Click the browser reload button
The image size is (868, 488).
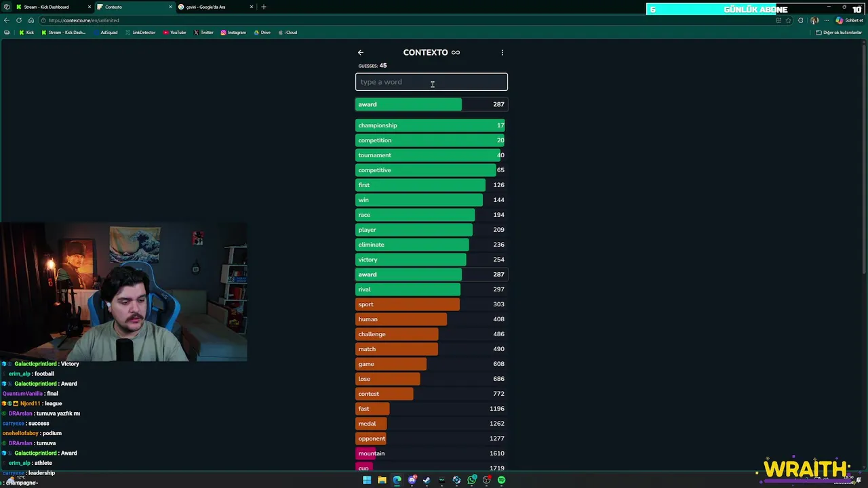click(x=19, y=20)
